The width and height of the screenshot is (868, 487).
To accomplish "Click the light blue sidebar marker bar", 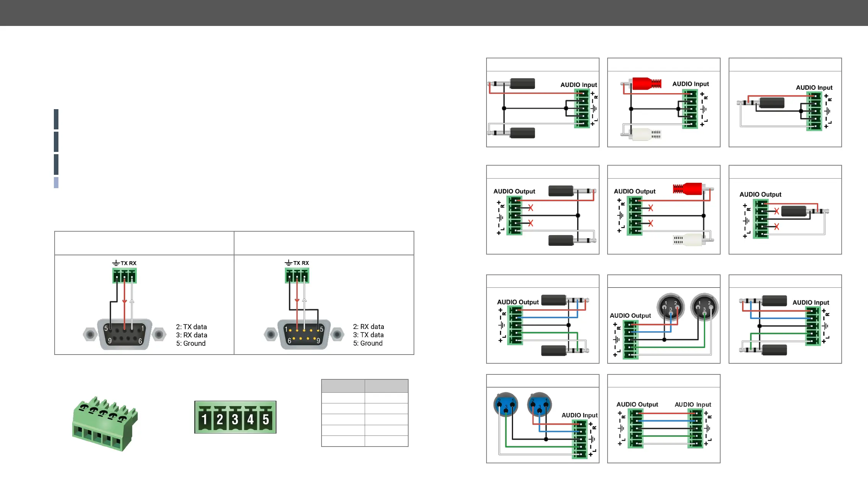I will 56,182.
